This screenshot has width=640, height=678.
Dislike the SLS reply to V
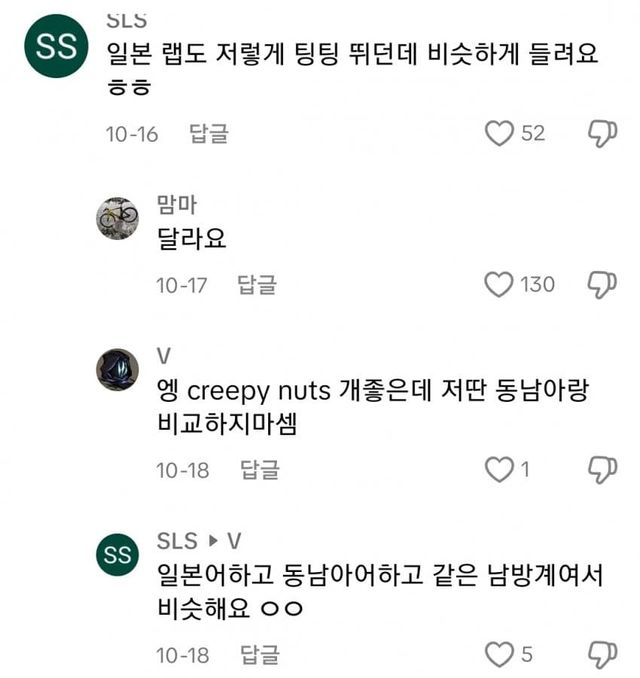pyautogui.click(x=601, y=655)
